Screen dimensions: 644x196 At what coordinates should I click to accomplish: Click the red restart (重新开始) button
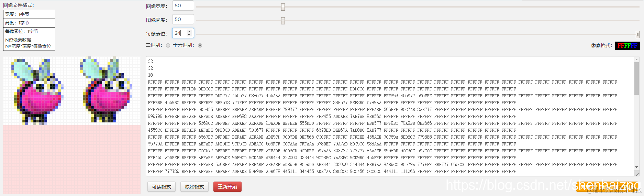(x=227, y=187)
